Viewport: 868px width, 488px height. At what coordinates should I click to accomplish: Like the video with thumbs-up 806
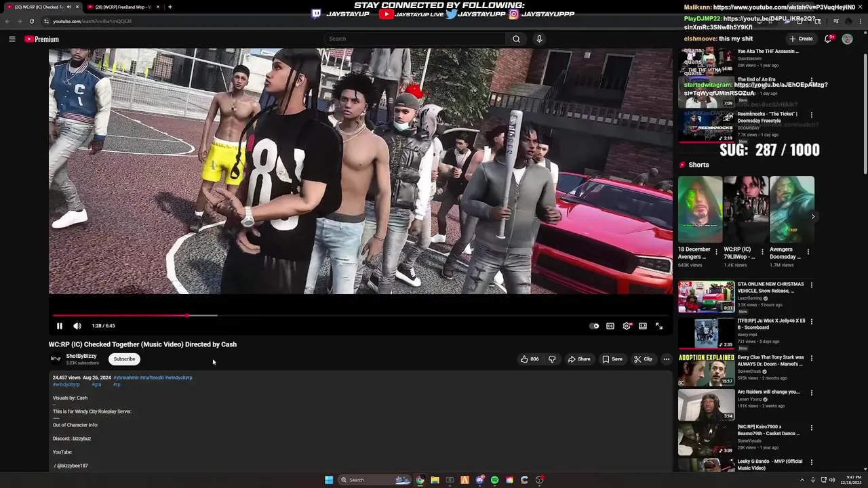[x=530, y=359]
